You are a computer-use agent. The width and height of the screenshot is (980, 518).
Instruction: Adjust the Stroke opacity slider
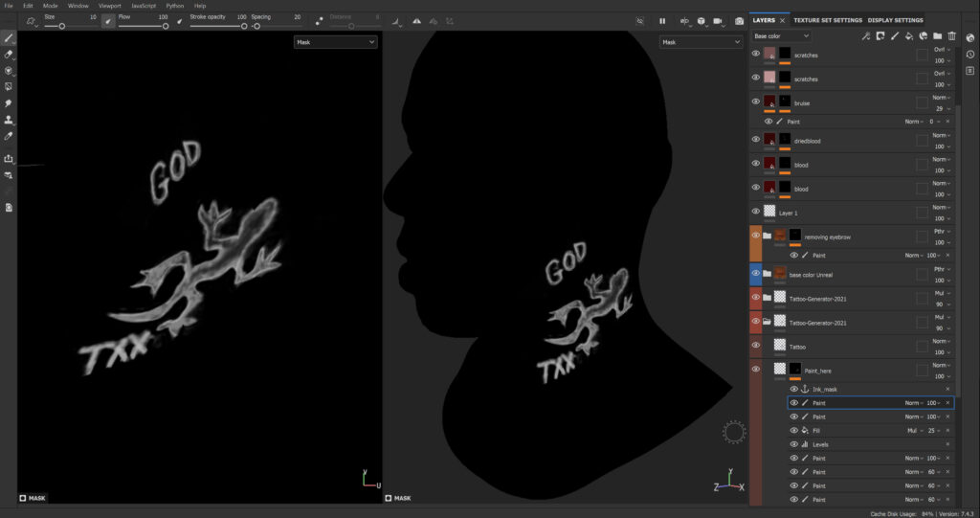[218, 26]
